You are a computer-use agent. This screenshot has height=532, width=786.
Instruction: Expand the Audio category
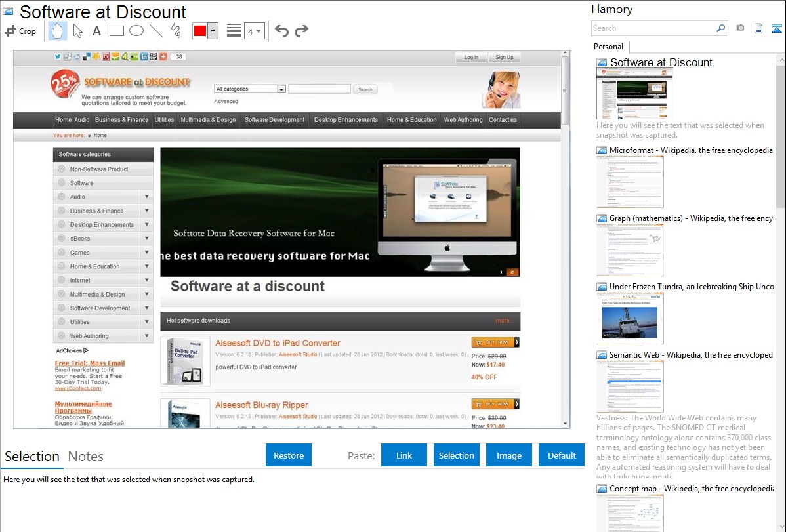147,197
